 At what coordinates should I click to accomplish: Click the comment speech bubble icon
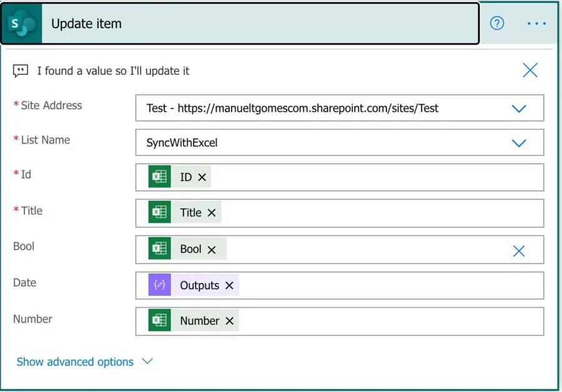tap(21, 71)
